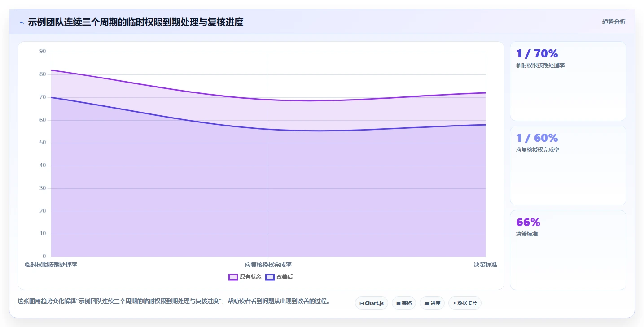644x327 pixels.
Task: Click the icon in the 进度 tag
Action: click(426, 304)
